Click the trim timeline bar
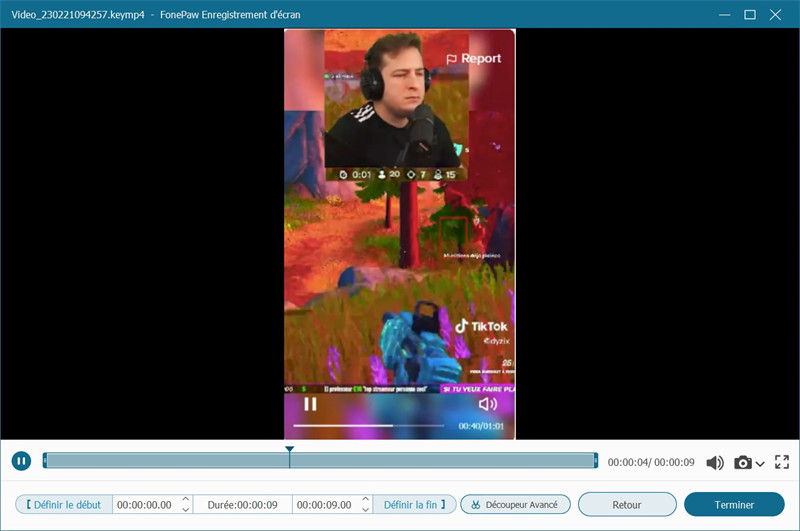Image resolution: width=800 pixels, height=531 pixels. tap(320, 461)
